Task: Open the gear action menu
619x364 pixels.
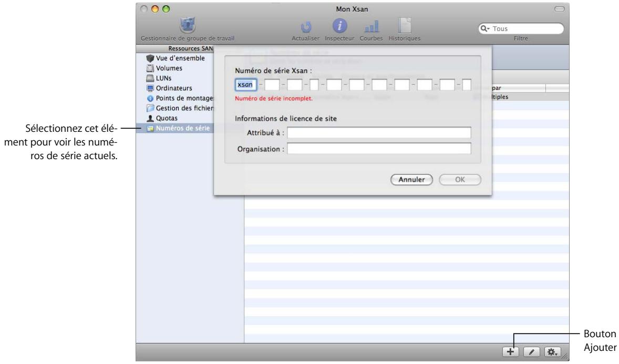Action: click(552, 352)
